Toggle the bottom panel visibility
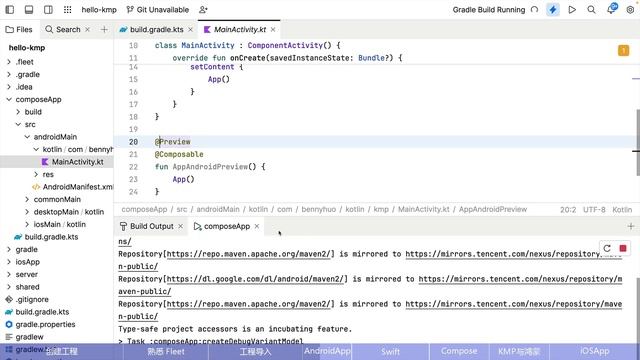 (29, 9)
